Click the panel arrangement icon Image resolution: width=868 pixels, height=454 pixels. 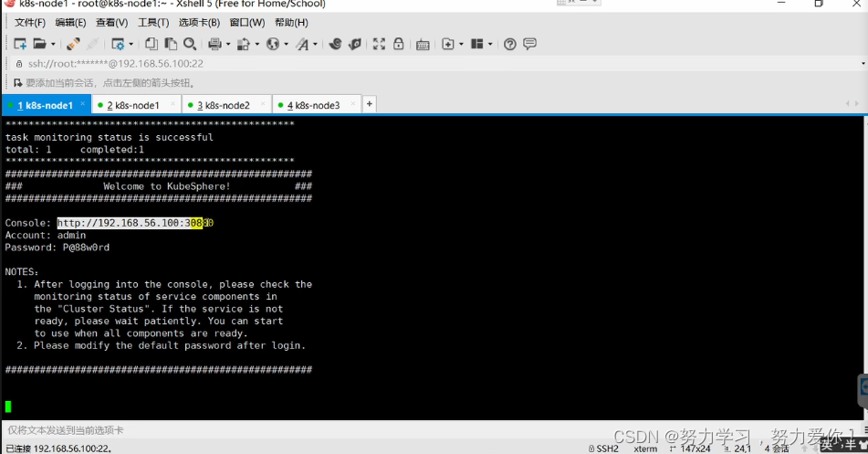(477, 44)
